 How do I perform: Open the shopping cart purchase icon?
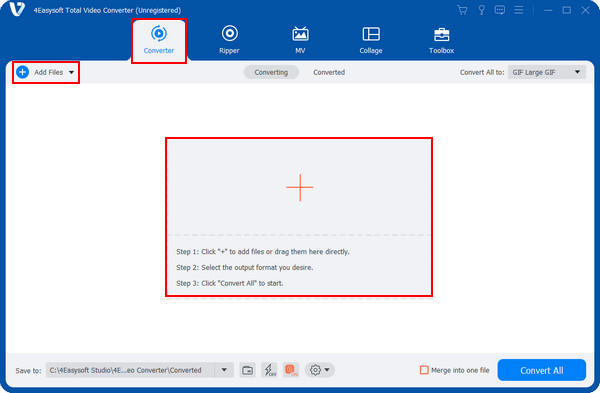tap(462, 10)
